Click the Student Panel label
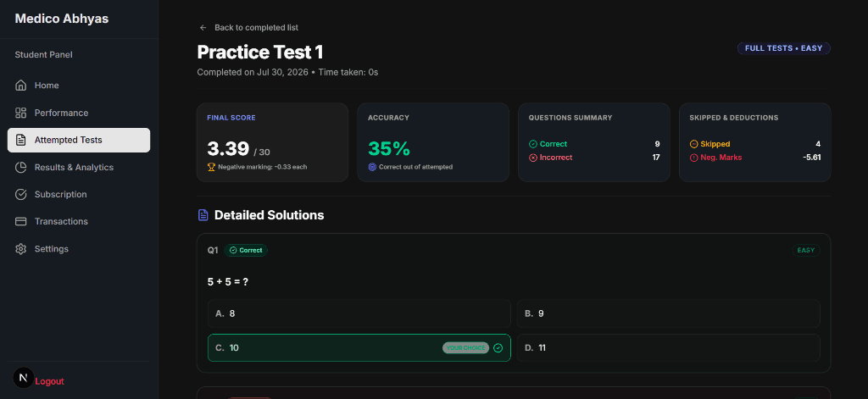The image size is (868, 399). 44,55
